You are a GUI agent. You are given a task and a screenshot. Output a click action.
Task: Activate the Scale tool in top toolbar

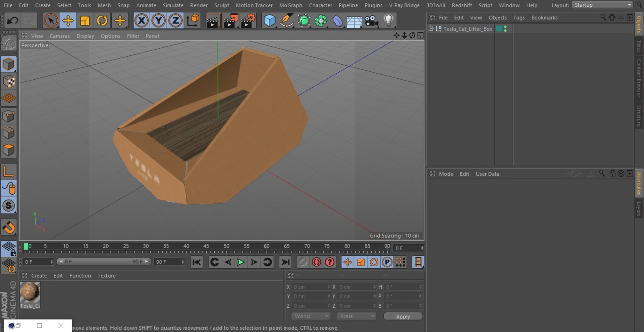pyautogui.click(x=85, y=21)
